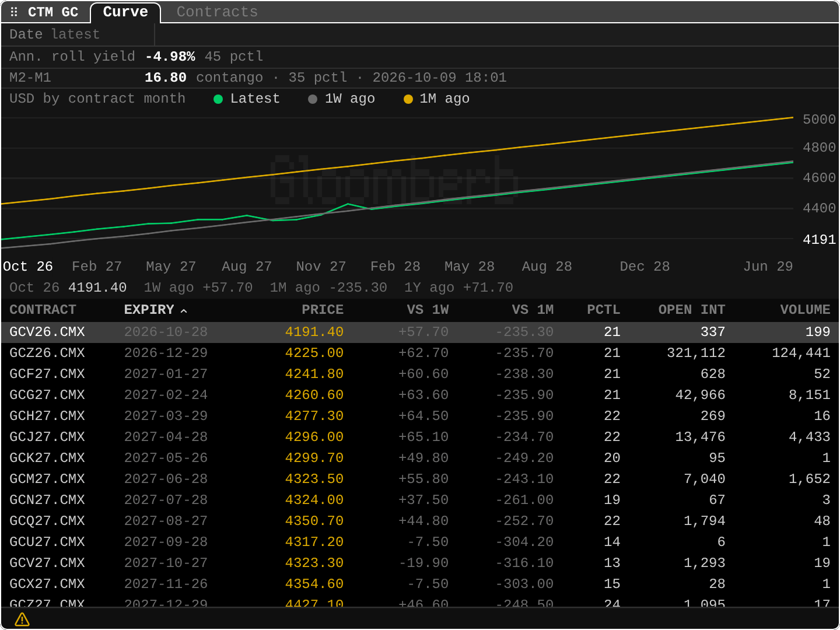
Task: Click the Jun 29 label on the chart axis
Action: coord(768,267)
